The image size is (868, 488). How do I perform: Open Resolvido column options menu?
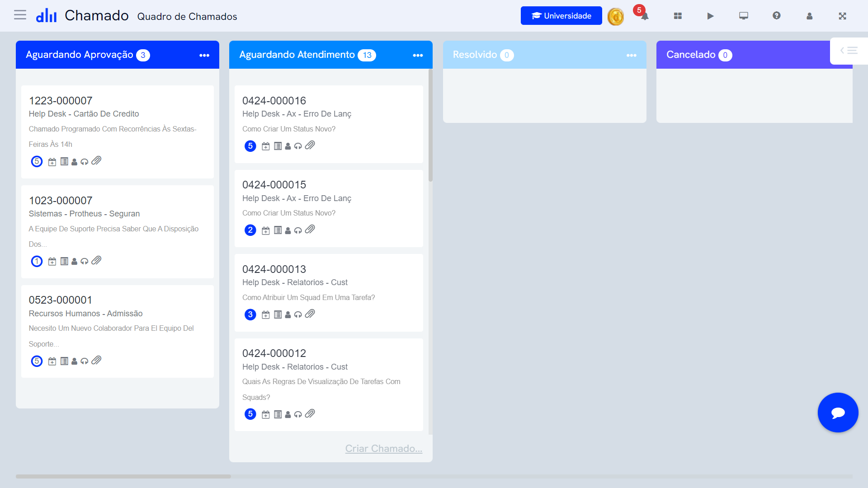tap(631, 55)
